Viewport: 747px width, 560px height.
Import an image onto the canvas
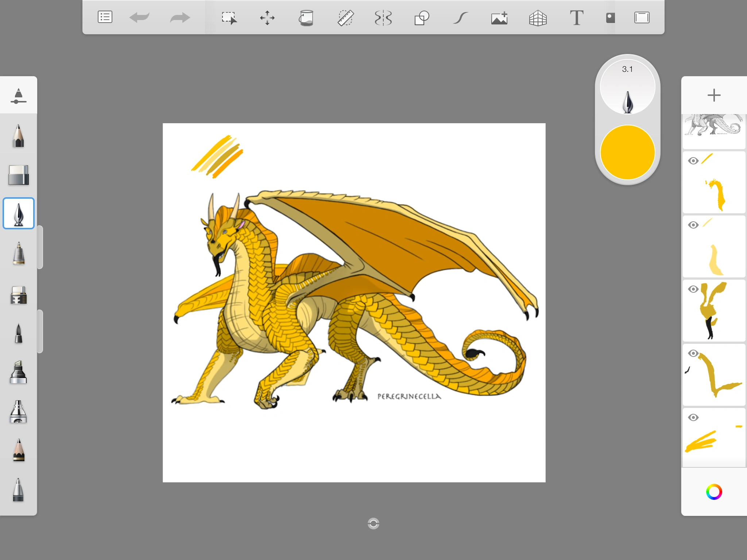point(499,17)
